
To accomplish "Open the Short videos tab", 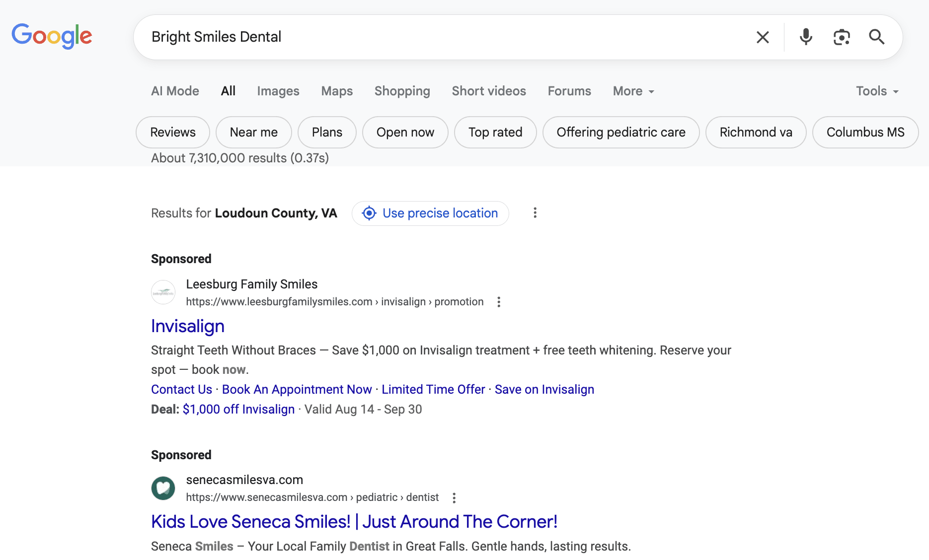I will pyautogui.click(x=489, y=91).
